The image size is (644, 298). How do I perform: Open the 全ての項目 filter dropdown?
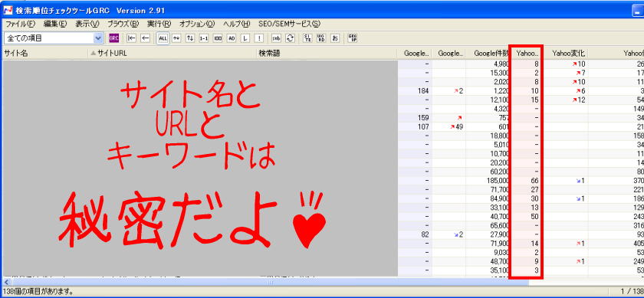[99, 38]
